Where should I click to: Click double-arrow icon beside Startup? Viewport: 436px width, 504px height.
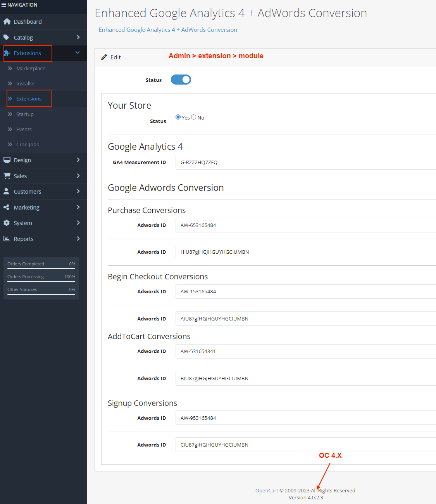(x=10, y=114)
